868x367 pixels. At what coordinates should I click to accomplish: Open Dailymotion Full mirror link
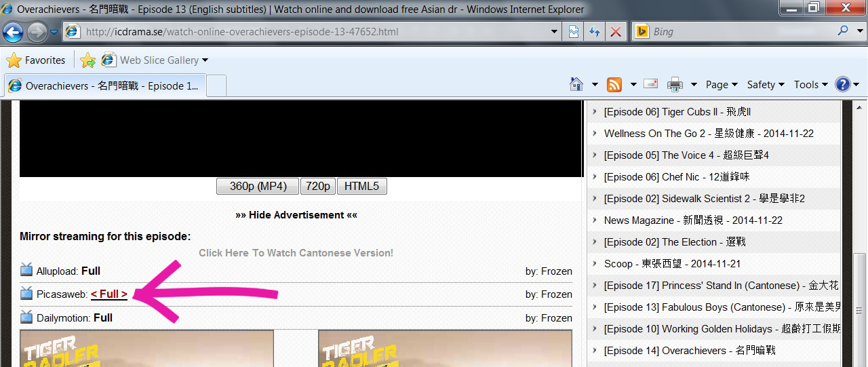(103, 317)
